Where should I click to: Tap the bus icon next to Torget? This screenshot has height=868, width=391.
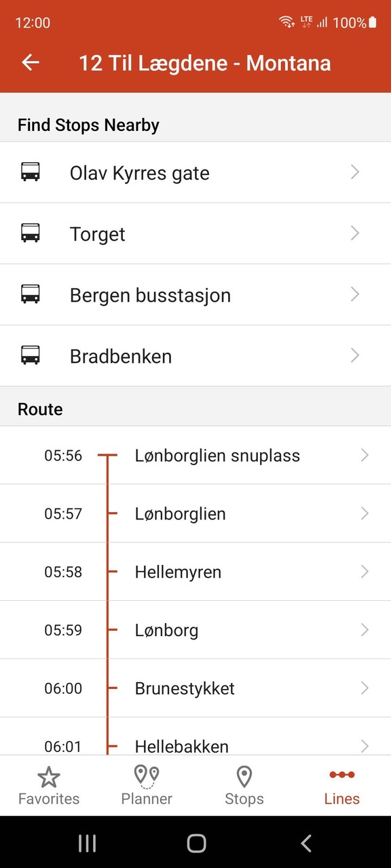[x=30, y=233]
